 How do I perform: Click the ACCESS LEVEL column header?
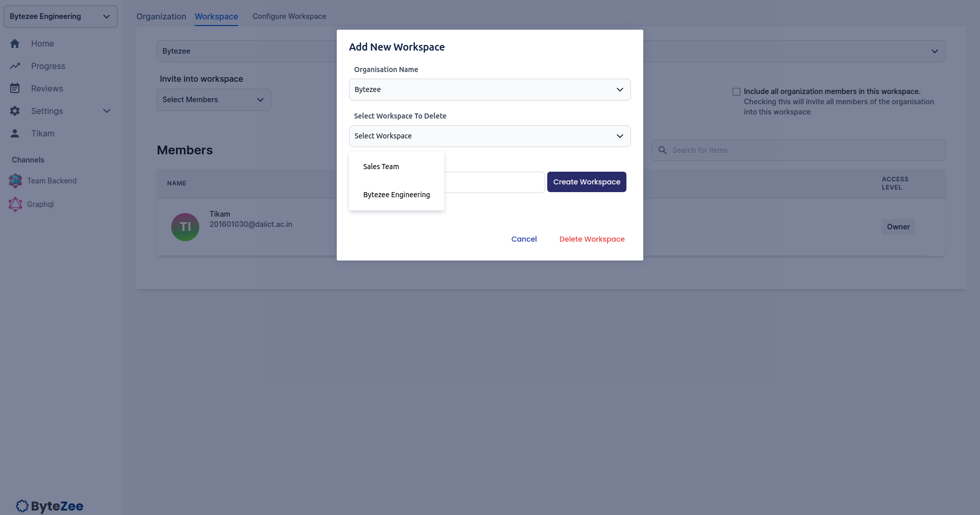(895, 183)
